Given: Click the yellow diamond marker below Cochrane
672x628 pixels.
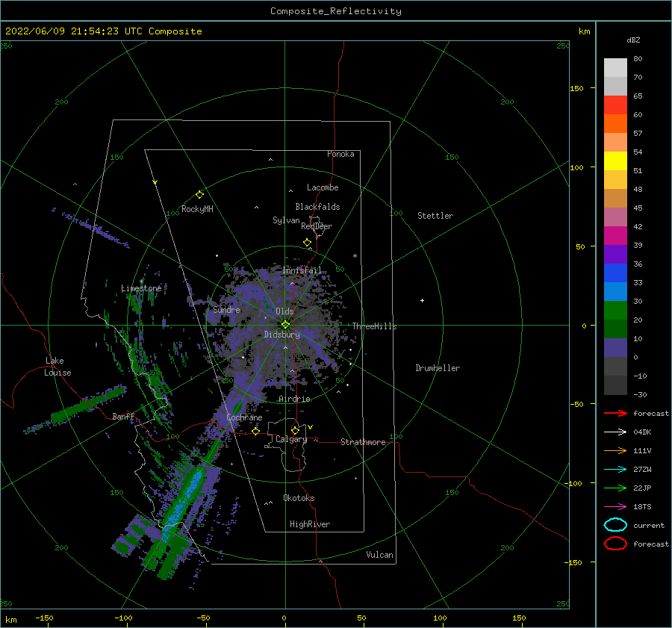Looking at the screenshot, I should point(255,431).
